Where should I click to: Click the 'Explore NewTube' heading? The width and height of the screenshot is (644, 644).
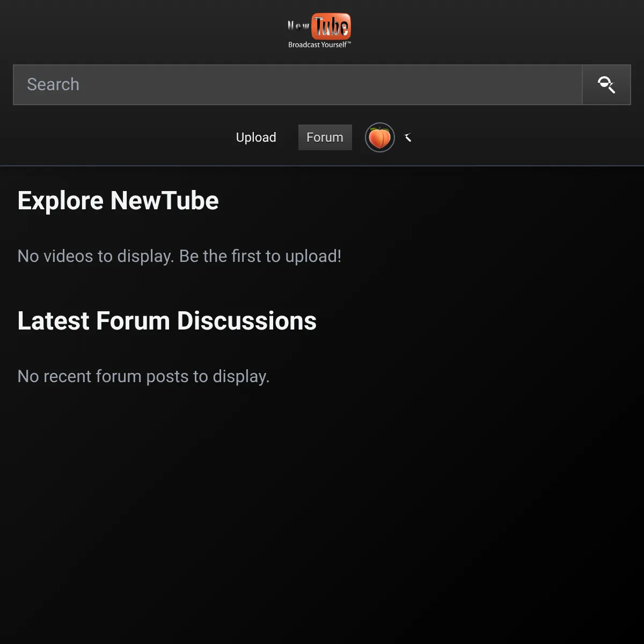118,201
